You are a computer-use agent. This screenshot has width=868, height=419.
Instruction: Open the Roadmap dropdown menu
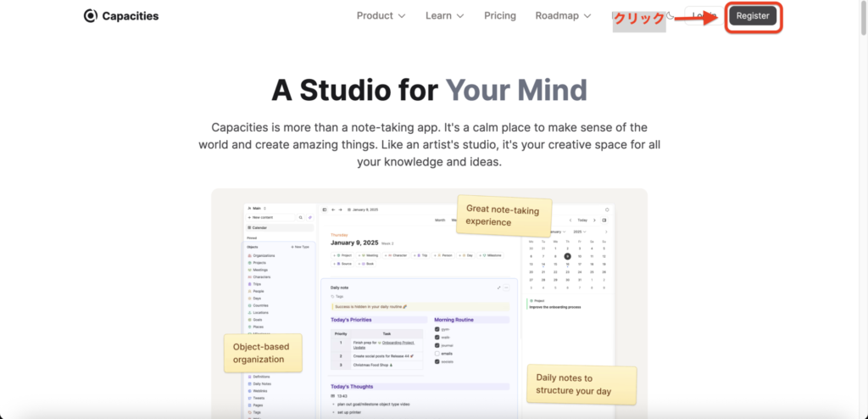tap(563, 16)
